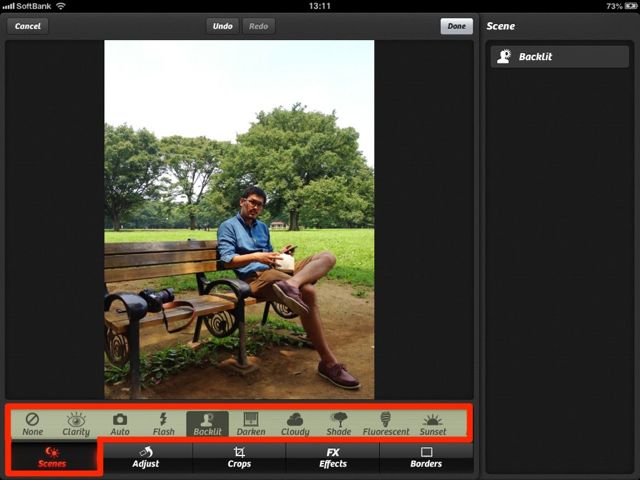
Task: Apply the Darken scene
Action: (251, 424)
